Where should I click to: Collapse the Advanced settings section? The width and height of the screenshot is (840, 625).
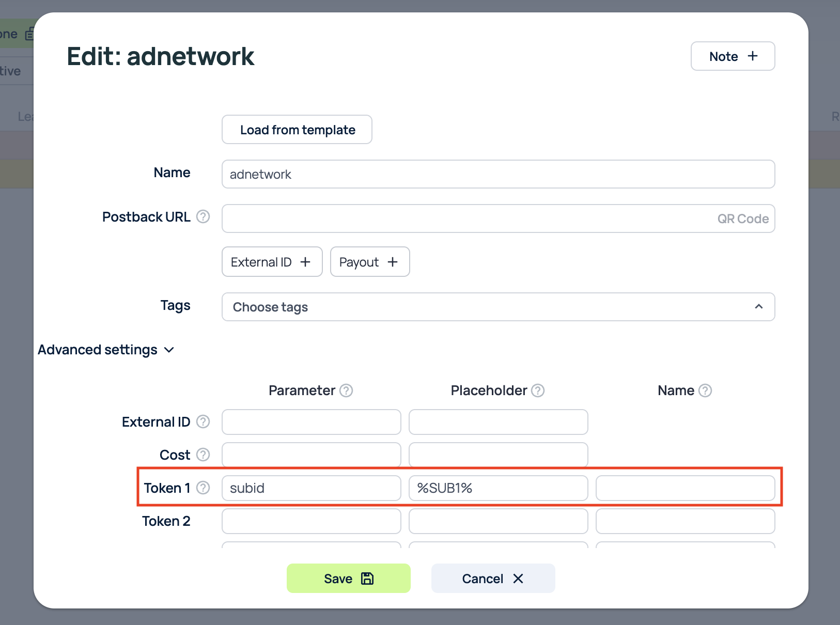pos(106,350)
